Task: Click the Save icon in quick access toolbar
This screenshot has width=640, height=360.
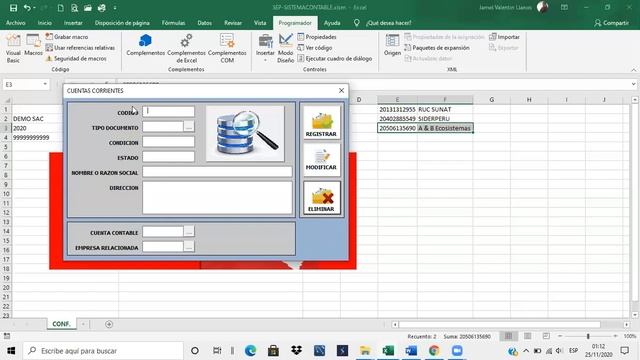Action: tap(13, 8)
